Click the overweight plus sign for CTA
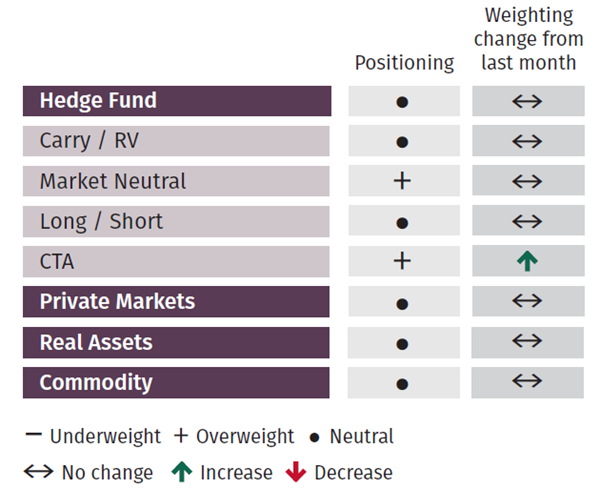 click(403, 261)
